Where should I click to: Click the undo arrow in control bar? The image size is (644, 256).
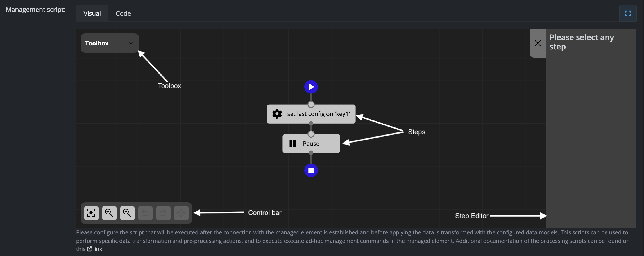pyautogui.click(x=145, y=213)
